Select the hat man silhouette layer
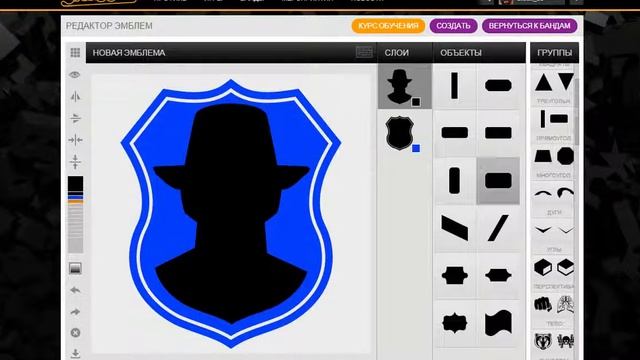640x360 pixels. (x=404, y=86)
